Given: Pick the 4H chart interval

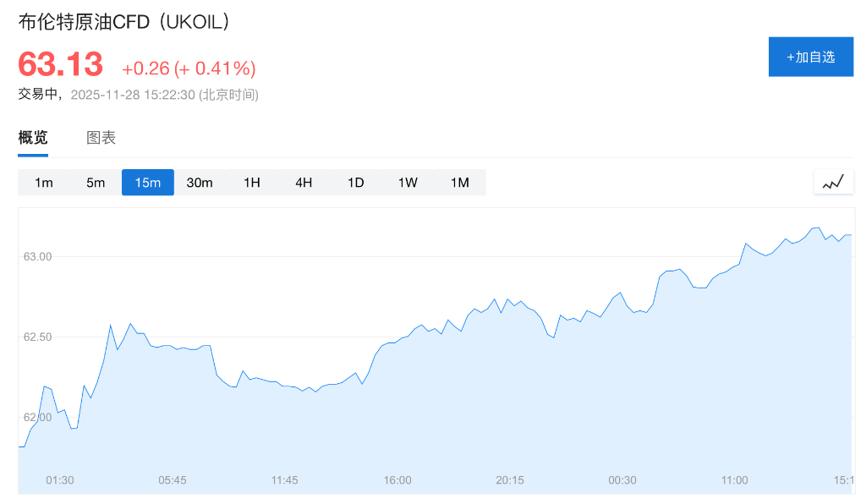Looking at the screenshot, I should tap(304, 183).
